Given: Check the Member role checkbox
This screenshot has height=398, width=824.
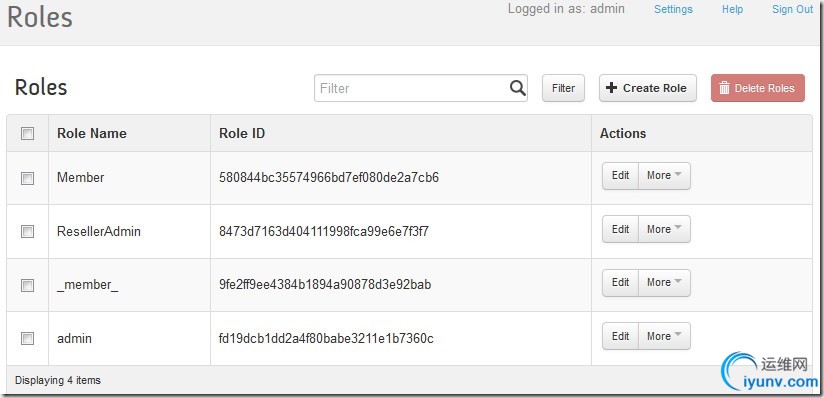Looking at the screenshot, I should [x=27, y=178].
